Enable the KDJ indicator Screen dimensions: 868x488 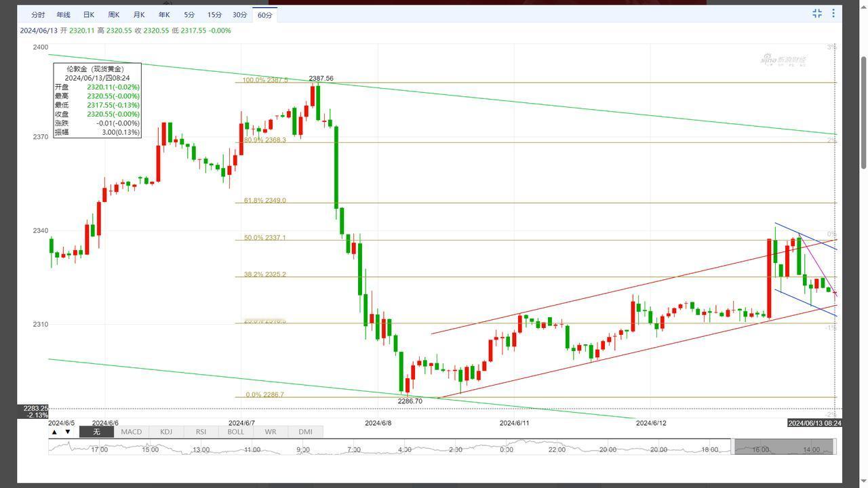[x=166, y=432]
